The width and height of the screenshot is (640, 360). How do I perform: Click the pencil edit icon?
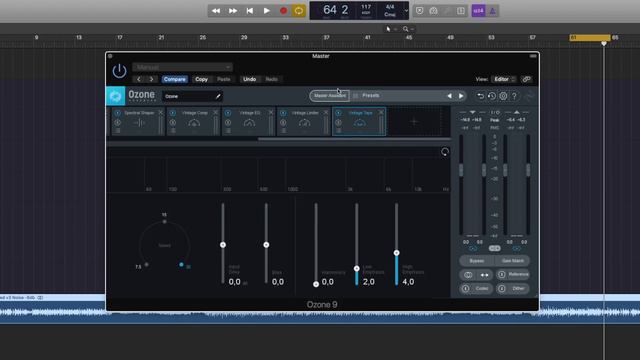click(x=218, y=96)
